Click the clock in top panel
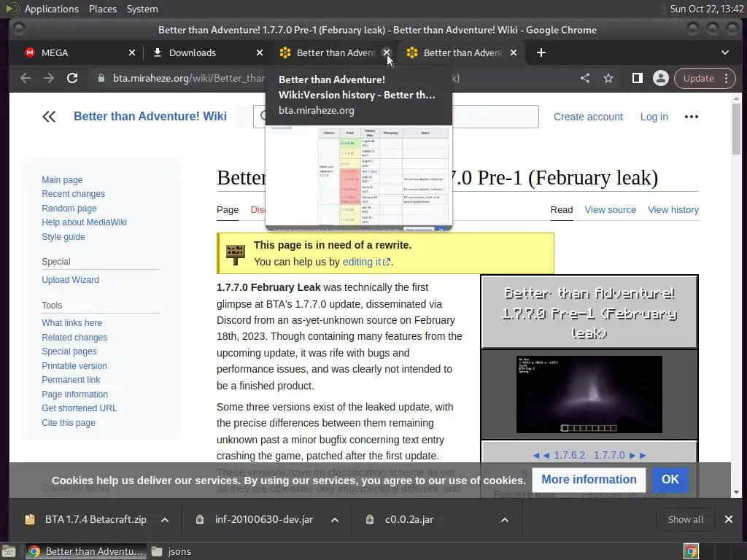The width and height of the screenshot is (747, 560). coord(706,9)
